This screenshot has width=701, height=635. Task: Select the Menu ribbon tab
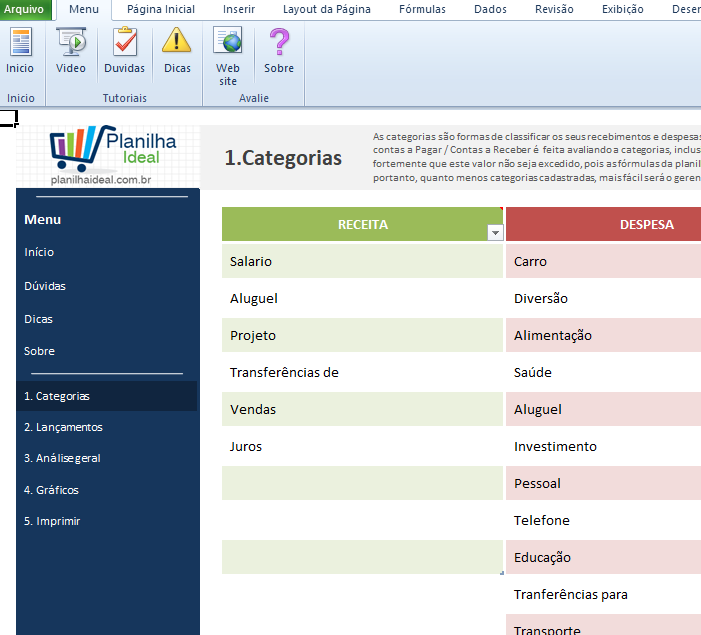pos(84,9)
